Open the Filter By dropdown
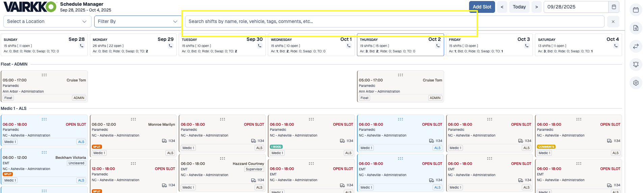This screenshot has height=193, width=644. pos(137,21)
